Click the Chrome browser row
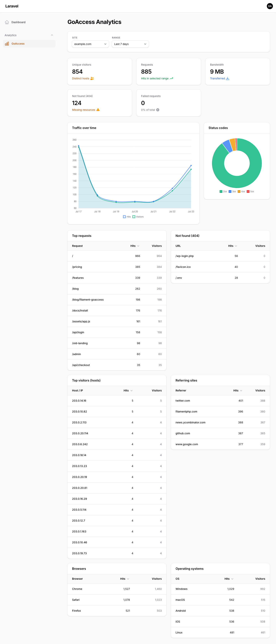This screenshot has height=644, width=276. [x=117, y=589]
